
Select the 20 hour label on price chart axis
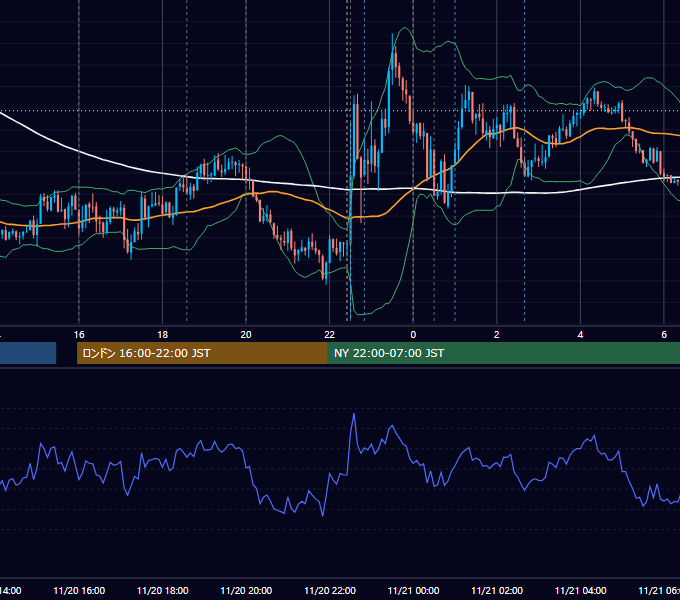coord(246,335)
